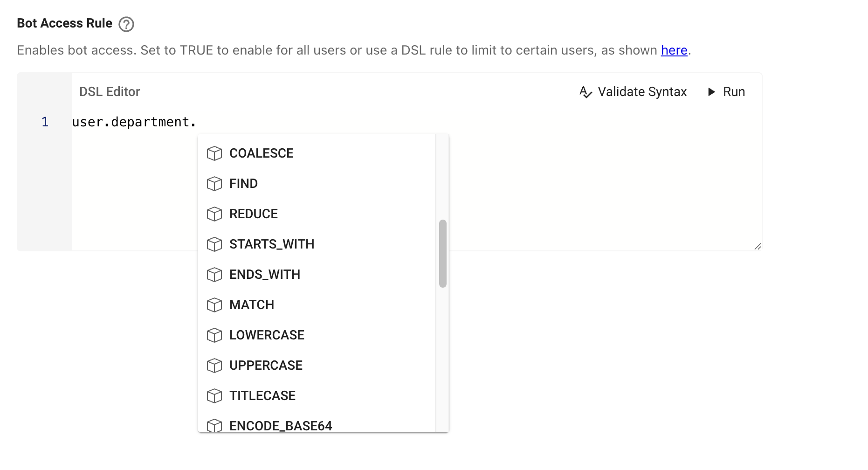
Task: Select STARTS_WITH from the autocomplete list
Action: point(272,244)
